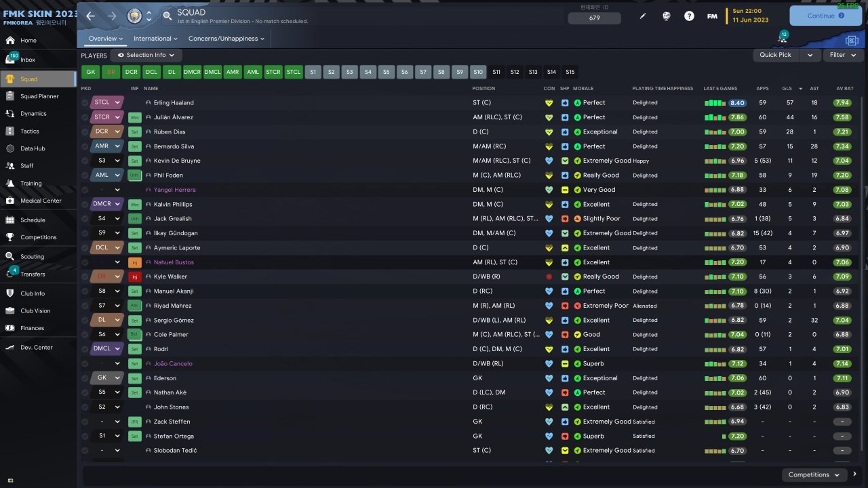This screenshot has height=488, width=868.
Task: Tick the selection circle for Erling Haaland
Action: (x=85, y=103)
